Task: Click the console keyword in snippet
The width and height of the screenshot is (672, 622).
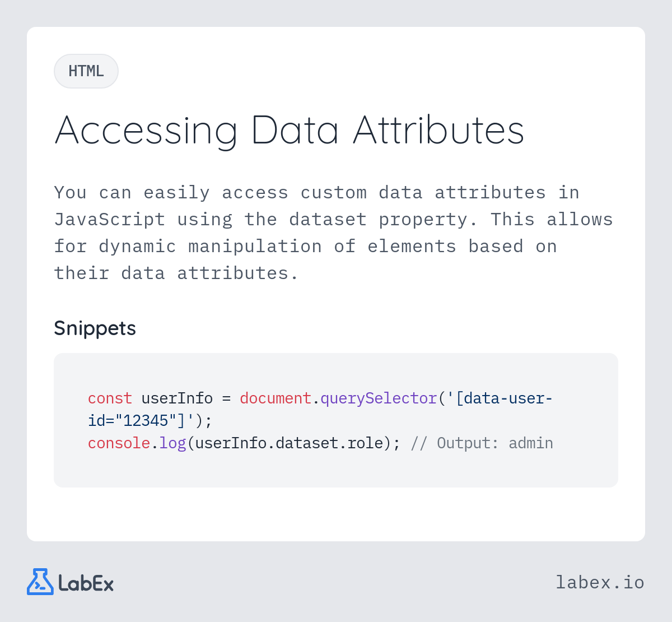Action: click(x=119, y=443)
